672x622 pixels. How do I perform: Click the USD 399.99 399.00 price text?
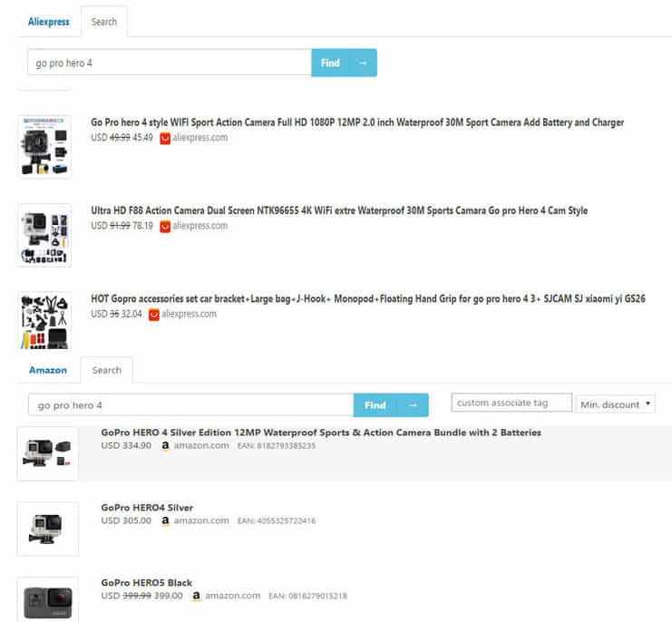pyautogui.click(x=141, y=596)
